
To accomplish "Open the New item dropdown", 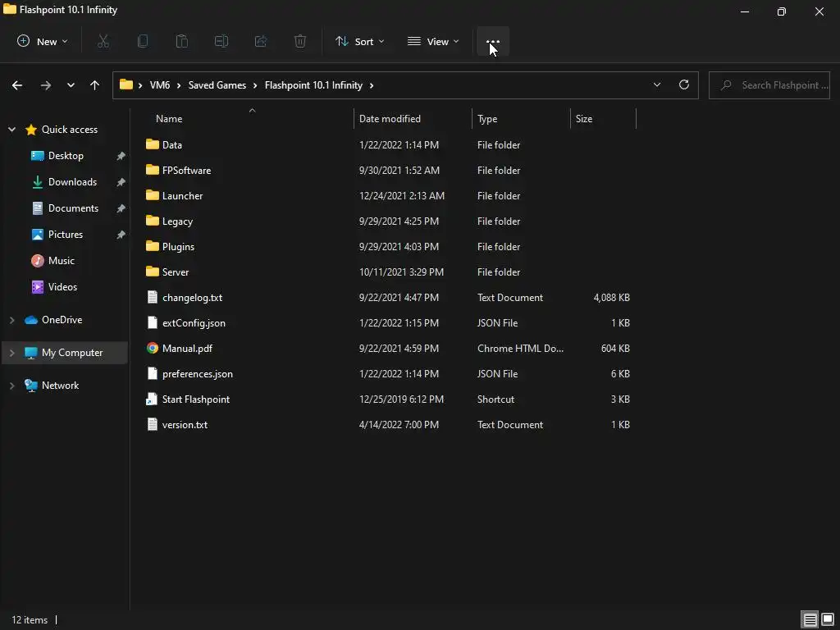I will click(43, 41).
